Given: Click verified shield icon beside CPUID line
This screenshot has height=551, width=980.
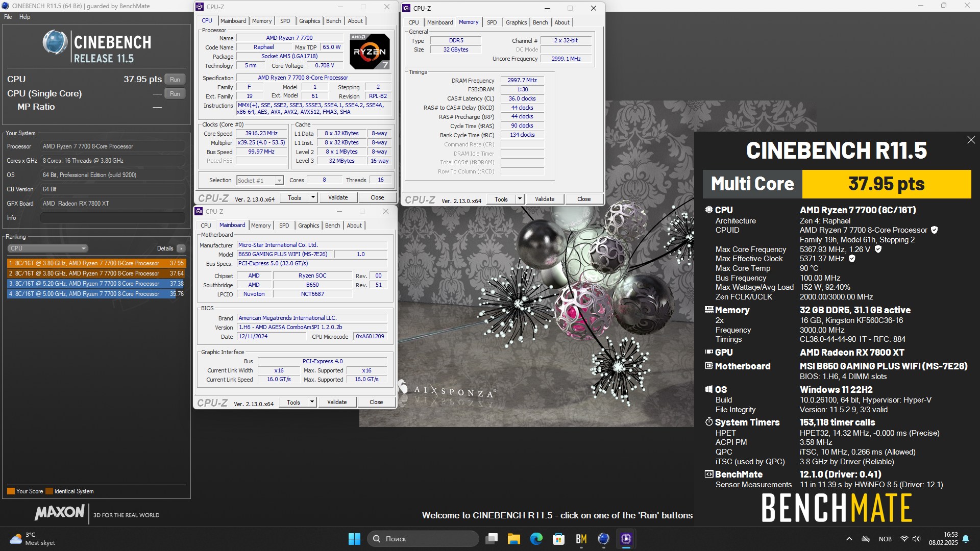Looking at the screenshot, I should pos(934,230).
